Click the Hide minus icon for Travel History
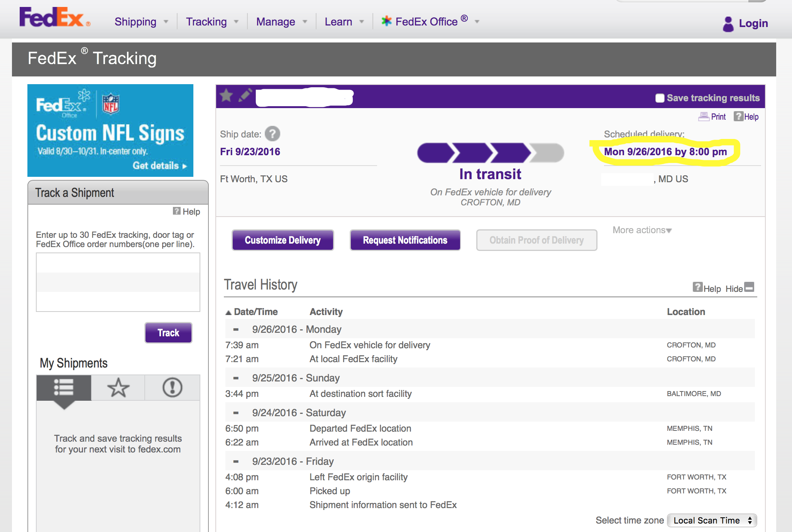The width and height of the screenshot is (792, 532). pyautogui.click(x=749, y=287)
